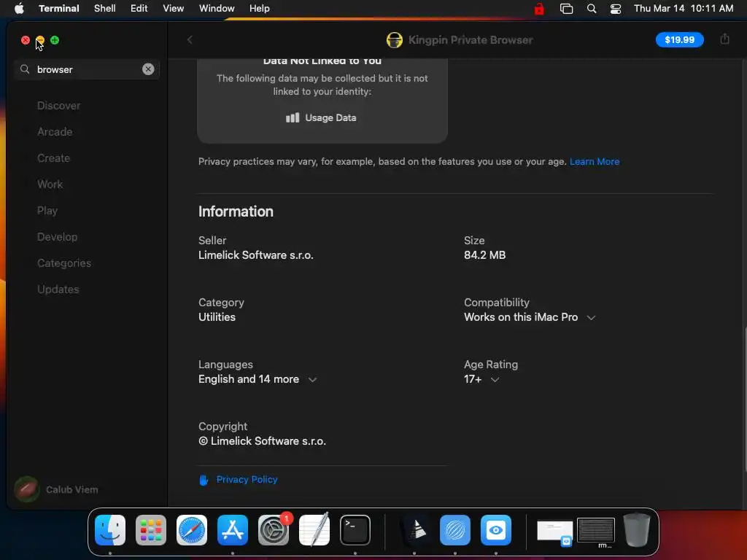The height and width of the screenshot is (560, 747).
Task: Click the '84.2 MB' size value
Action: point(484,255)
